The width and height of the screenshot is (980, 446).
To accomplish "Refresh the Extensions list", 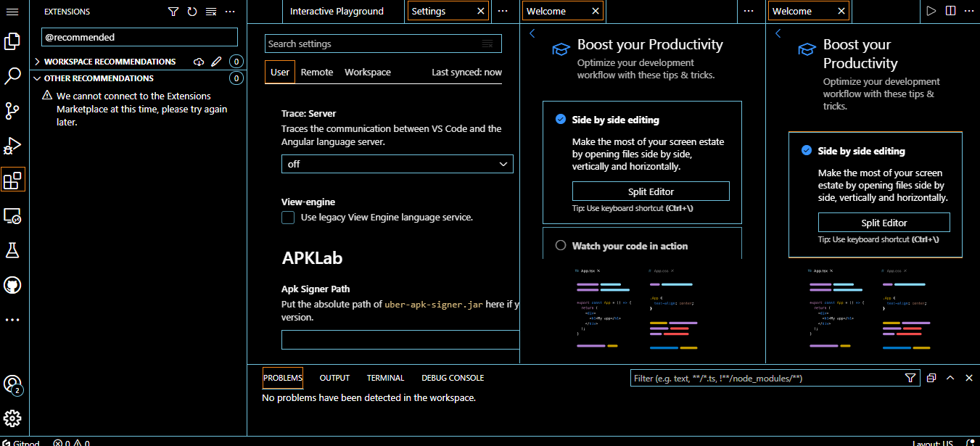I will click(192, 12).
